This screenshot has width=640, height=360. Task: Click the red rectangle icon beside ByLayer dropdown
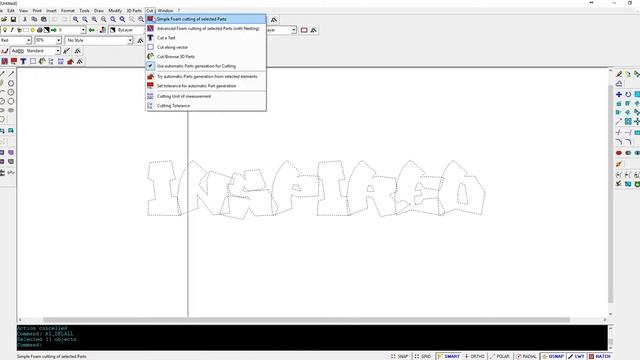coord(304,30)
